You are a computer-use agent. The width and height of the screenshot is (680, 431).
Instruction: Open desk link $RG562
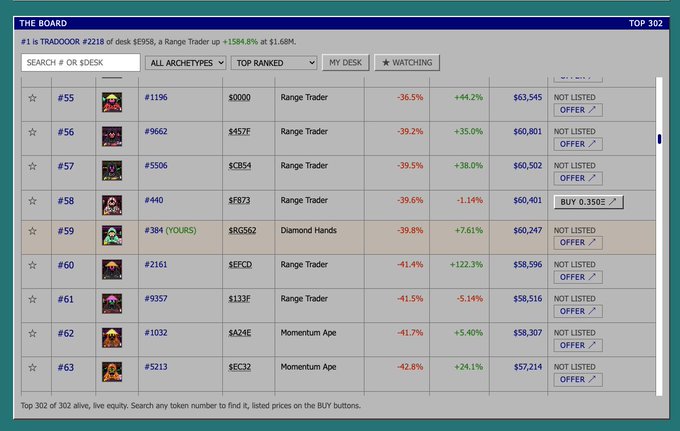tap(242, 231)
